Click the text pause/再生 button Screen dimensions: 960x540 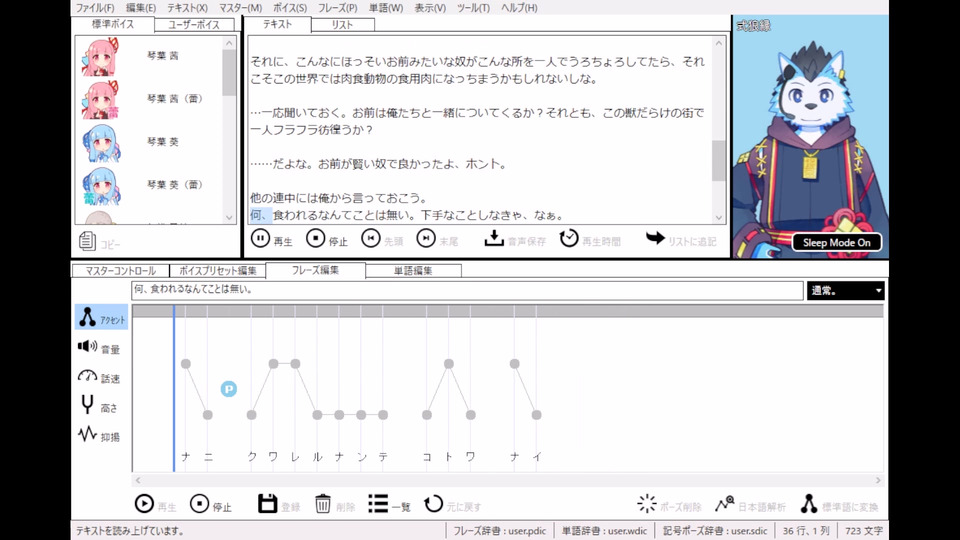click(x=260, y=238)
